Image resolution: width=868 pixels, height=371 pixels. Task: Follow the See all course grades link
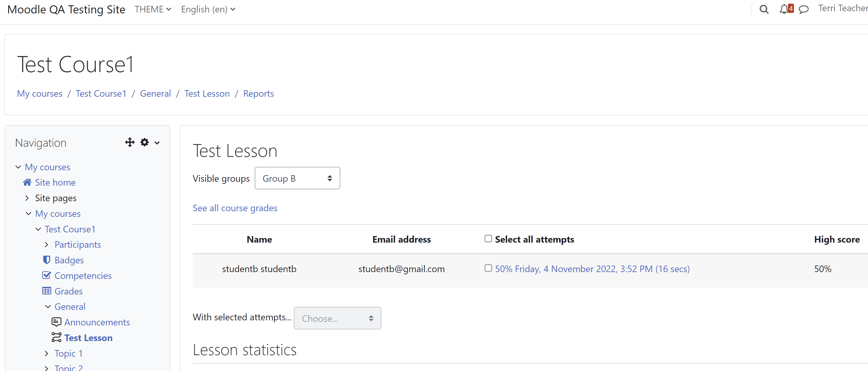pos(235,208)
